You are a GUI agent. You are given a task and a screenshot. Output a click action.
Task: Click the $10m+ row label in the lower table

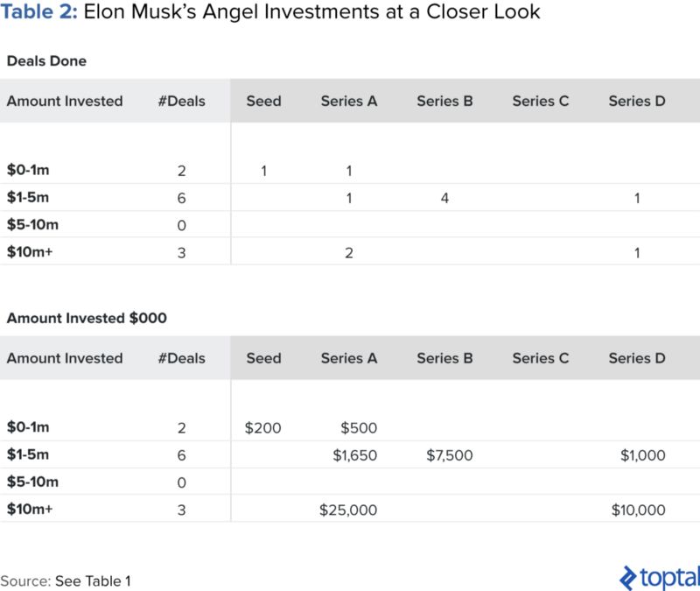tap(30, 510)
